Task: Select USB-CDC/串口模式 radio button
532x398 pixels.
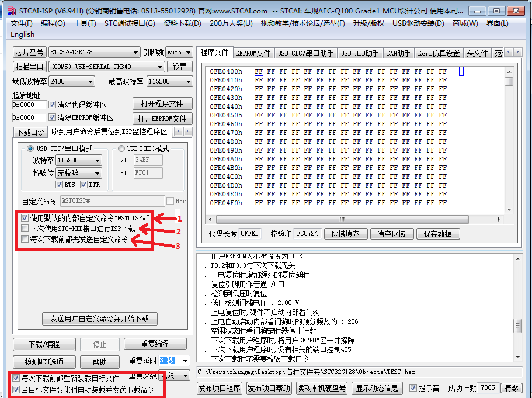Action: click(x=30, y=148)
